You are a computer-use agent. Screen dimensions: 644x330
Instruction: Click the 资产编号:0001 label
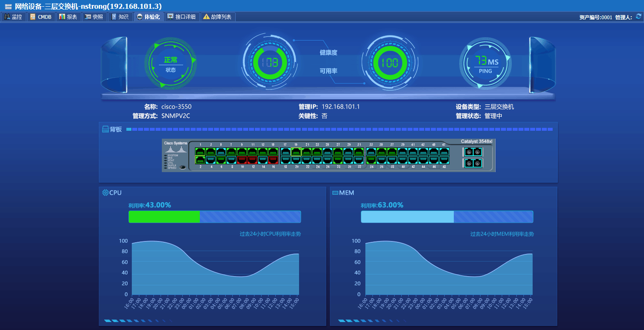tap(596, 17)
